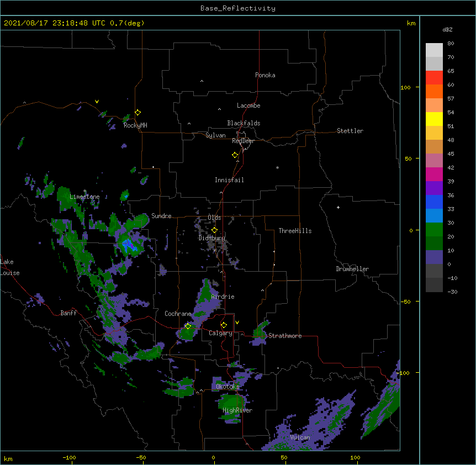The width and height of the screenshot is (476, 465).
Task: Select the yellow diamond marker at Olds
Action: (x=214, y=230)
